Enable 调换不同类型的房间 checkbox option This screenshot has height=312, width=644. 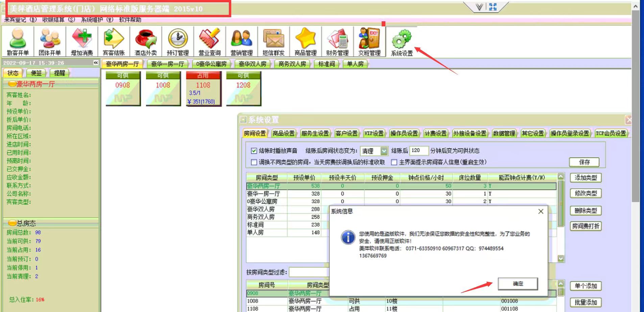click(x=254, y=162)
